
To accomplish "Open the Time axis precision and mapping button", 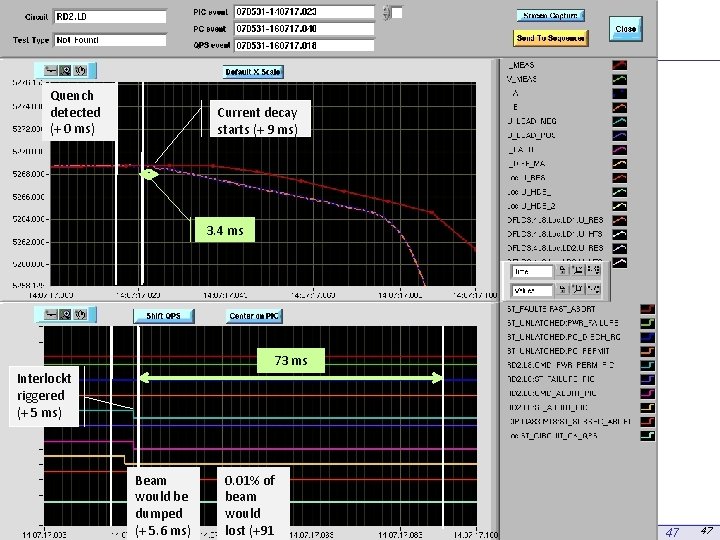I will pos(594,270).
